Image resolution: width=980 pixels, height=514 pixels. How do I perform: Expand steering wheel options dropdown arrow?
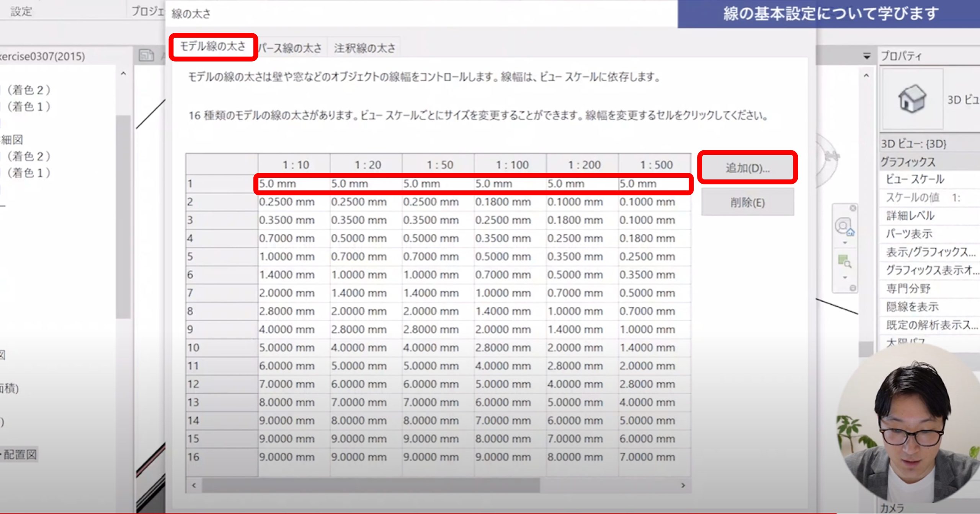tap(845, 243)
